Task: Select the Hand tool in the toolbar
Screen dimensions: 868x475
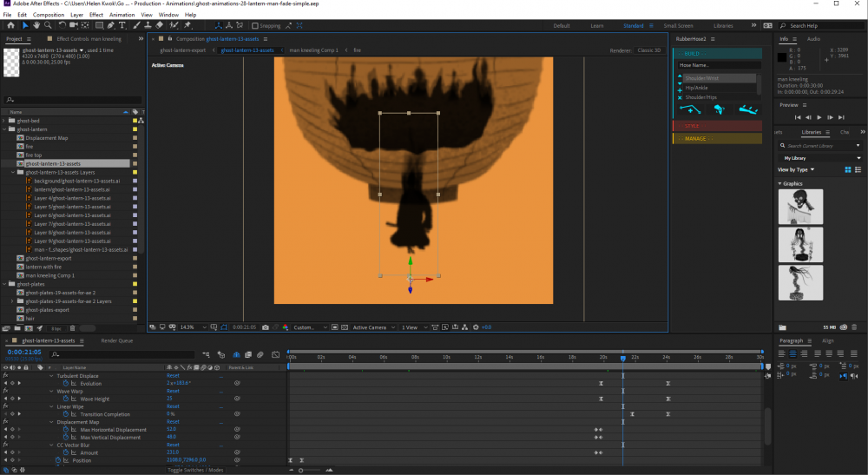Action: pos(36,25)
